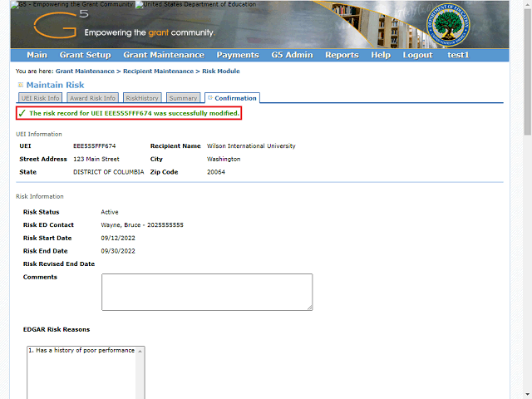Click the G5 logo in the header
Viewport: 532px width, 399px height.
pos(55,27)
